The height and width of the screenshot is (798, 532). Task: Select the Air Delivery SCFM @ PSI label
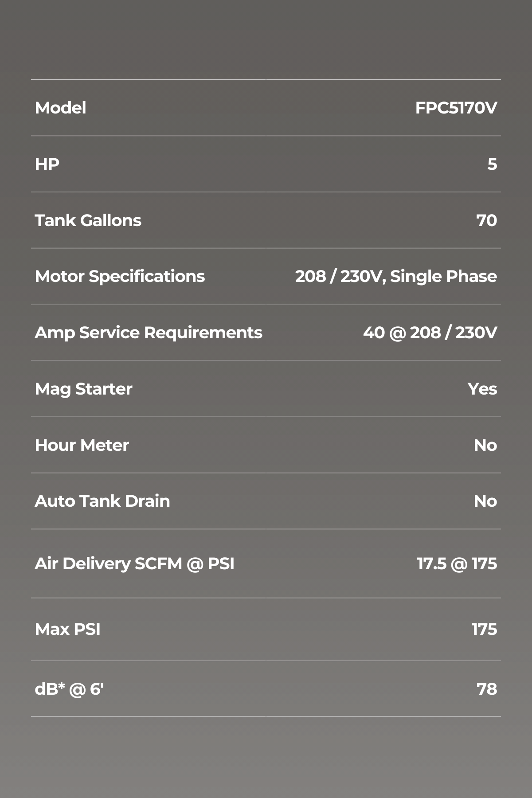134,563
